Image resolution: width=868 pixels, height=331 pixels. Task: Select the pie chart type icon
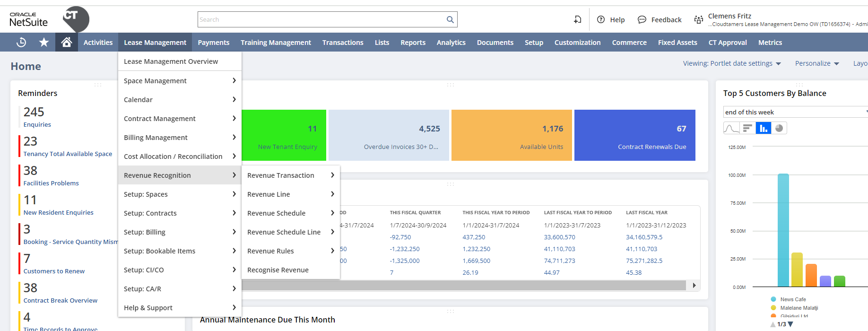(x=779, y=128)
